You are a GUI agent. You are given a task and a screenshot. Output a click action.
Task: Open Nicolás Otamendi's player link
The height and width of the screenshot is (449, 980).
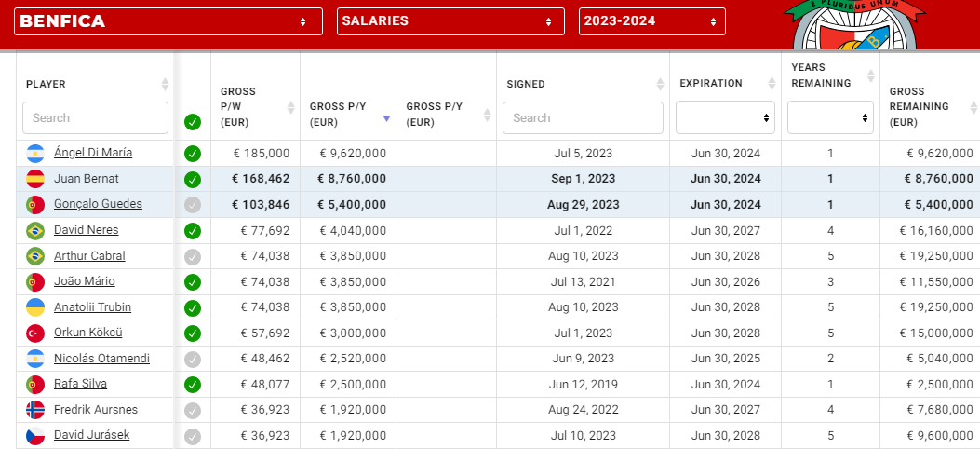click(101, 358)
